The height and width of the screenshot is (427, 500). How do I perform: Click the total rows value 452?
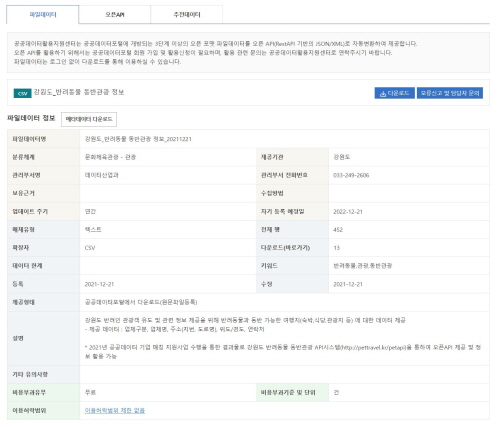[338, 230]
